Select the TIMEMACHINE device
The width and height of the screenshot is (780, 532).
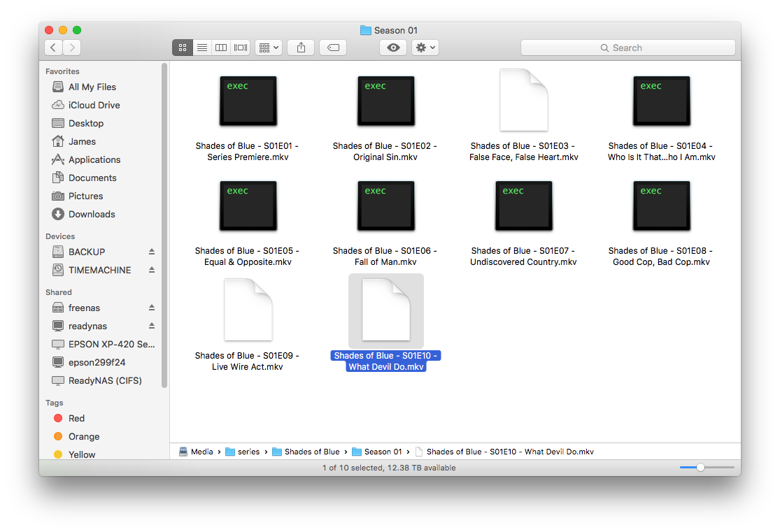[99, 270]
